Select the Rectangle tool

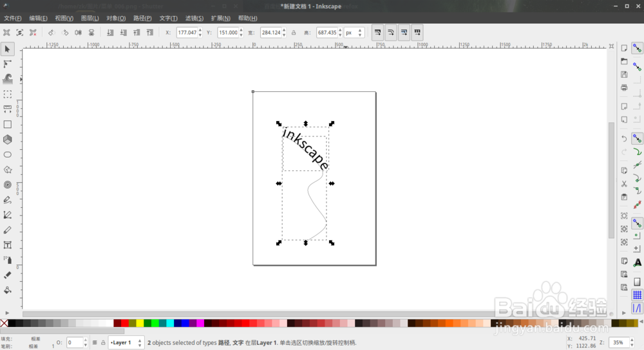(7, 124)
